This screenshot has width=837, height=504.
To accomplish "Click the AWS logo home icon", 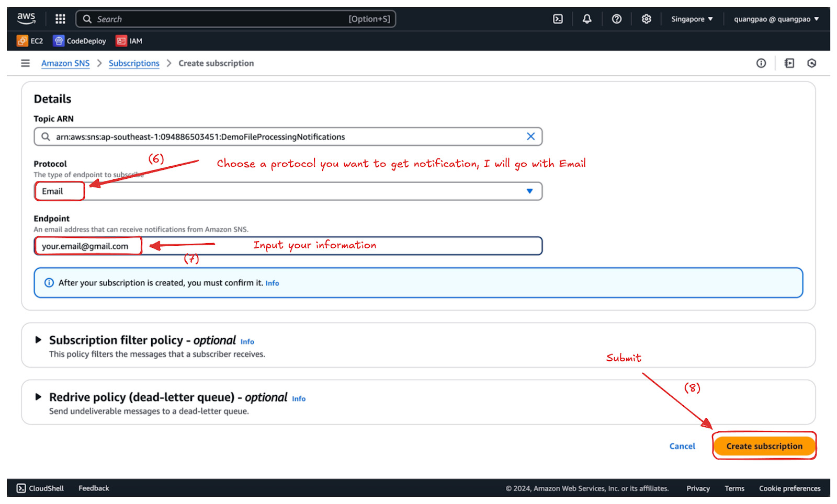I will pos(26,18).
